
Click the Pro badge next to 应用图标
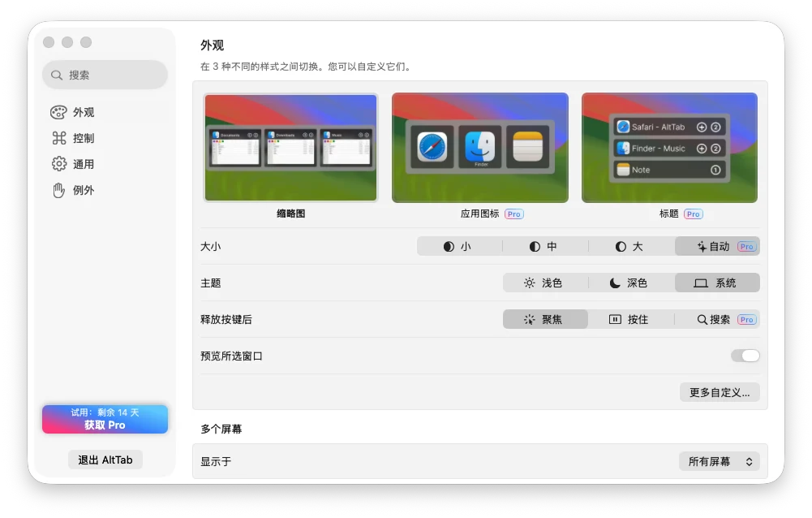514,214
